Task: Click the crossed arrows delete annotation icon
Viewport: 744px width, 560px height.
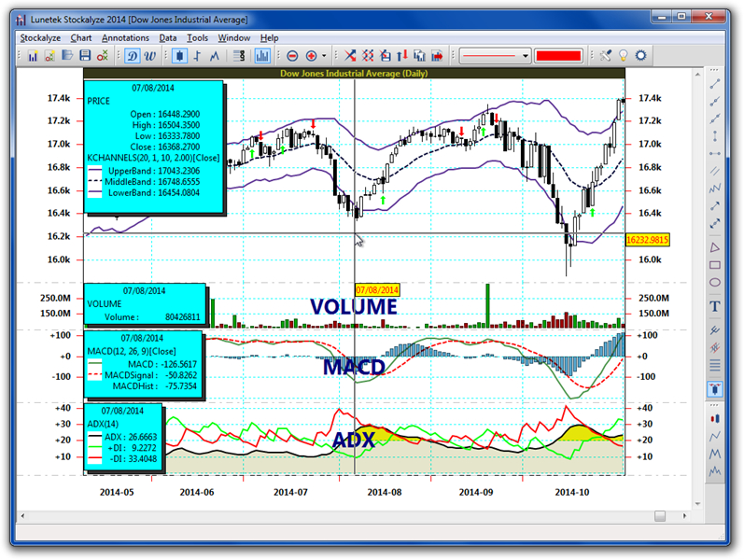Action: click(x=350, y=56)
